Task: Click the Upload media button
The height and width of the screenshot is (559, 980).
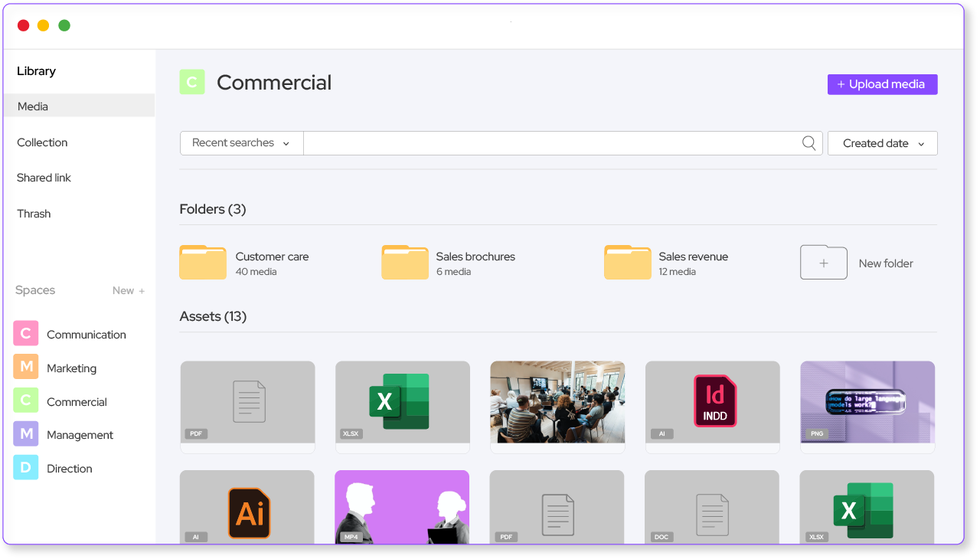Action: point(883,84)
